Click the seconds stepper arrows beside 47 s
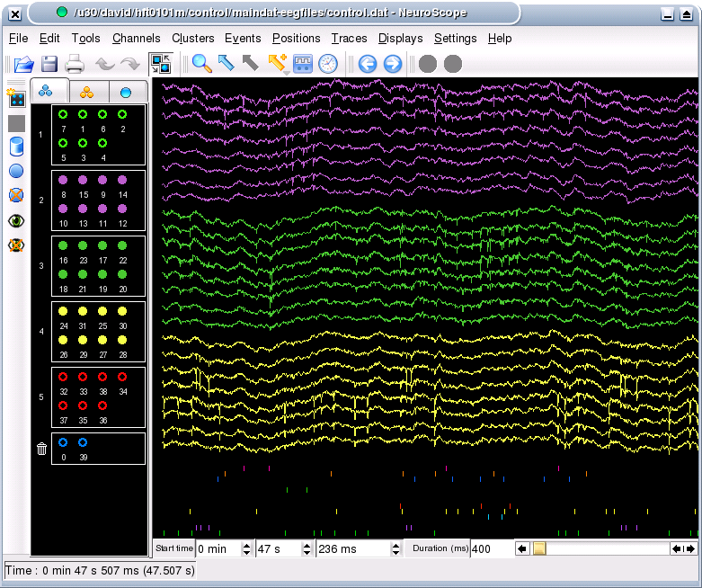Viewport: 702px width, 588px height. coord(307,548)
